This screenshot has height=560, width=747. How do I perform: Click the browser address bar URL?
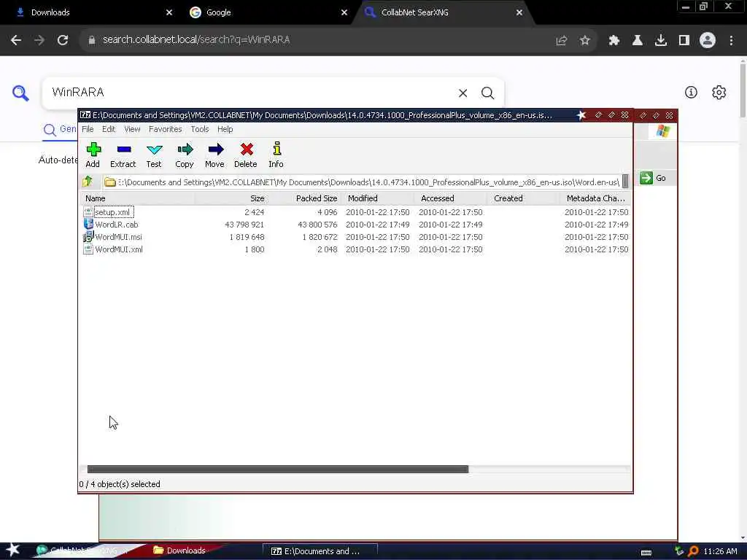click(x=196, y=40)
